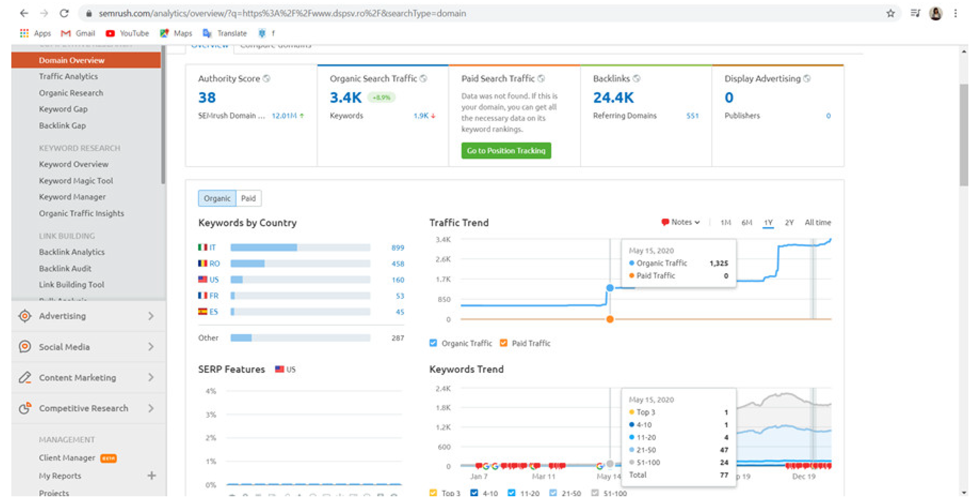Open the Apps grid in bookmarks bar
The height and width of the screenshot is (503, 980).
(x=24, y=33)
